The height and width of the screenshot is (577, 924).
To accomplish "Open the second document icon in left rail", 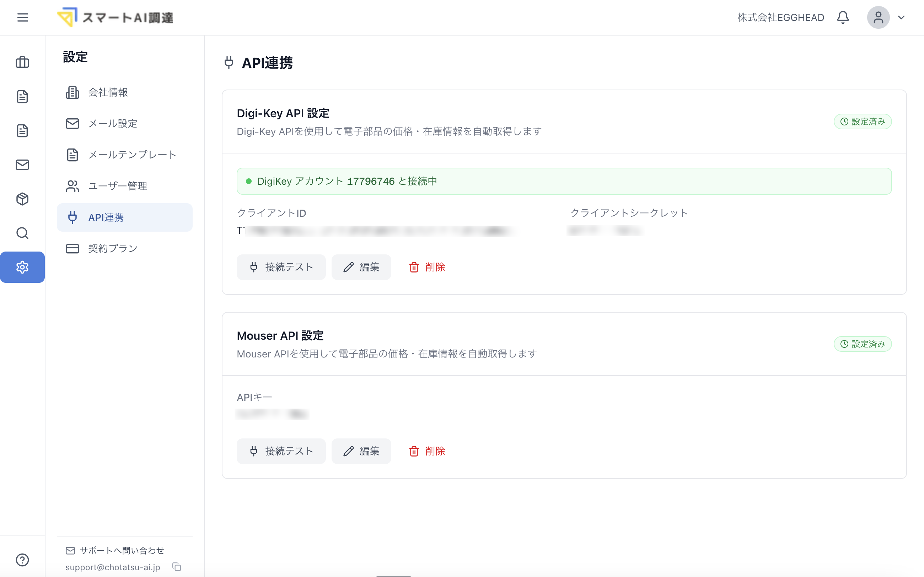I will (x=22, y=130).
